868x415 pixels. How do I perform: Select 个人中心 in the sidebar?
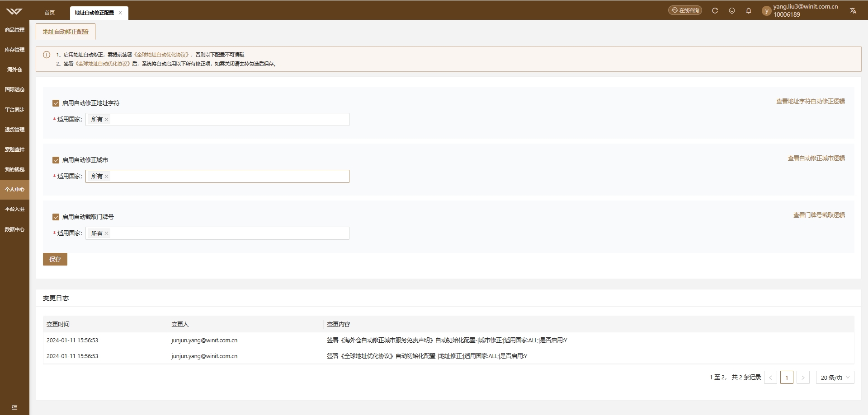tap(14, 189)
